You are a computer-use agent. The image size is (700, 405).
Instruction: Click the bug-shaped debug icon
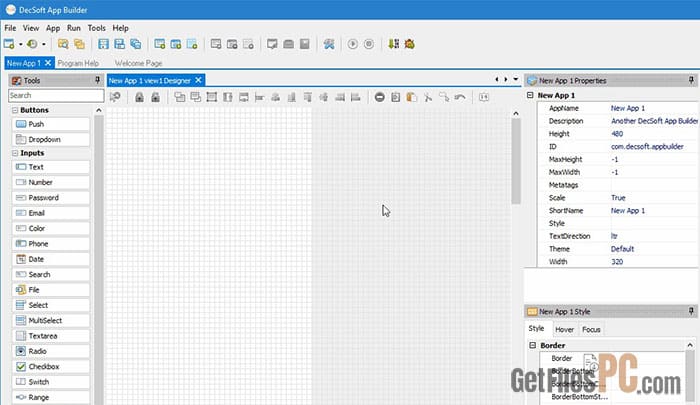pos(409,44)
